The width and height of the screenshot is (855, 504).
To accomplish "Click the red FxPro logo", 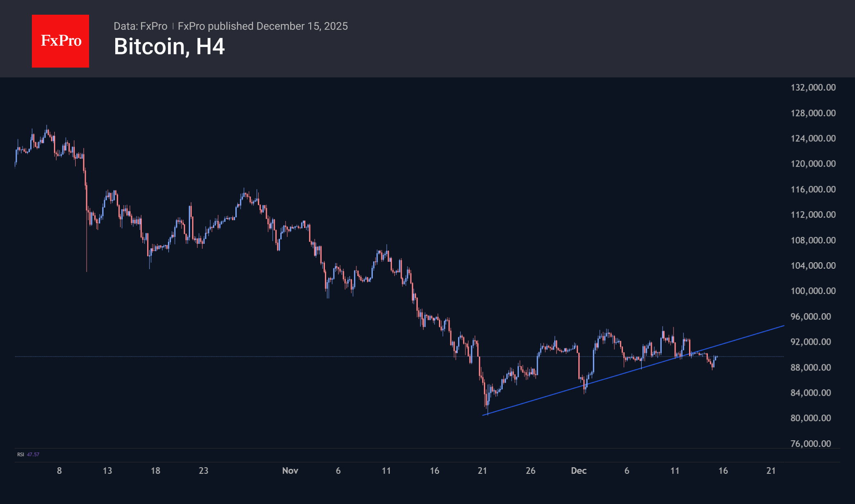I will (x=60, y=41).
